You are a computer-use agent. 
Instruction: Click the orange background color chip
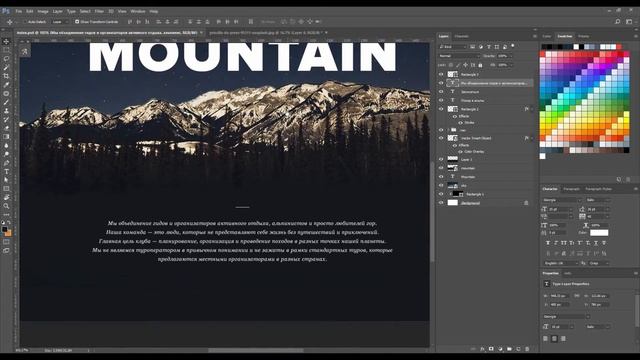coord(8,233)
